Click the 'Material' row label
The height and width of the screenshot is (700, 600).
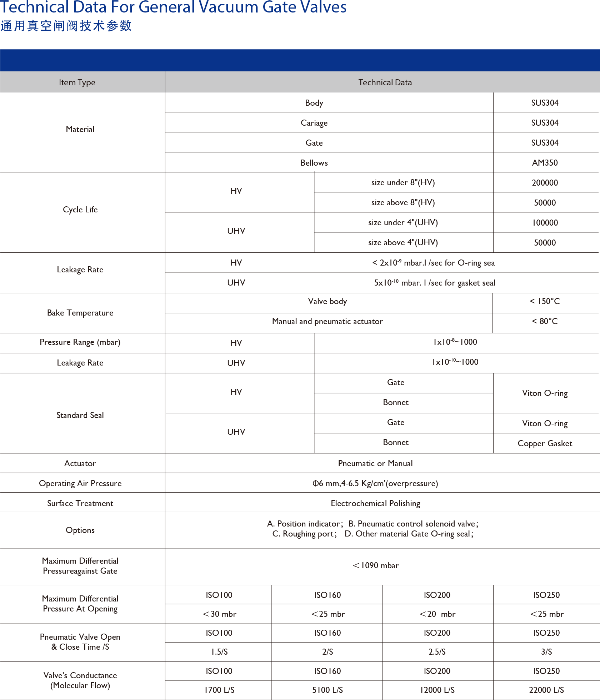(x=80, y=129)
